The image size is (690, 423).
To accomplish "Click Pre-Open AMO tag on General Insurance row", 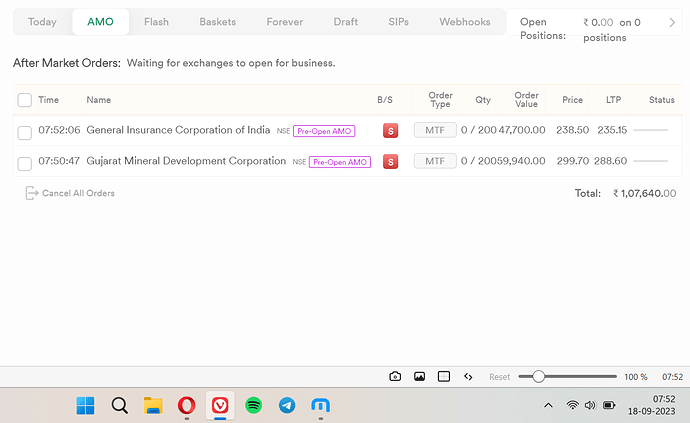I will 324,131.
